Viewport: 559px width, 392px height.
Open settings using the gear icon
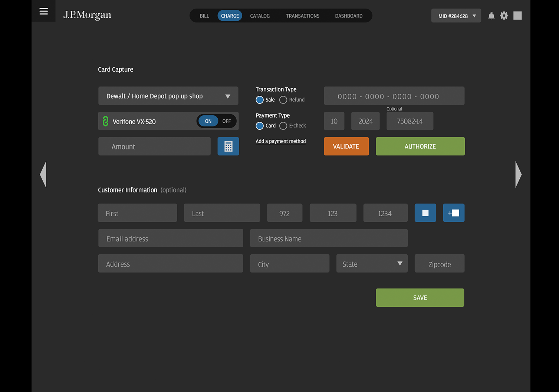click(504, 16)
